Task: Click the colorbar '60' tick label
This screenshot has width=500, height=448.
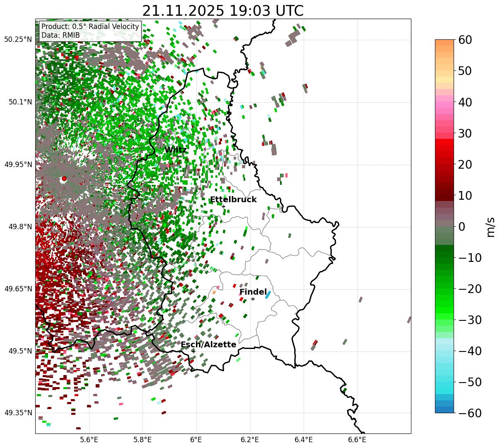Action: point(464,40)
